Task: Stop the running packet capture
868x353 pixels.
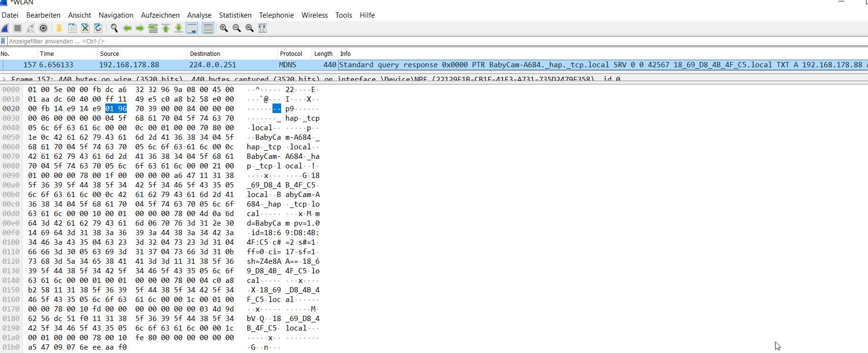Action: click(x=18, y=28)
